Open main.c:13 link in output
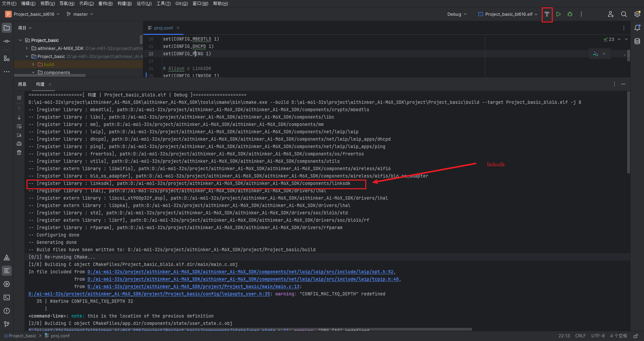The width and height of the screenshot is (644, 341). pyautogui.click(x=193, y=286)
